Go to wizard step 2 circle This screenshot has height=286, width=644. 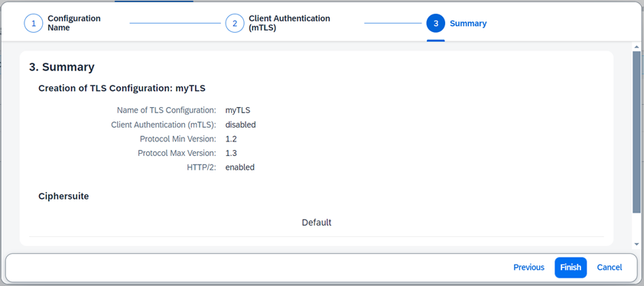click(x=235, y=23)
